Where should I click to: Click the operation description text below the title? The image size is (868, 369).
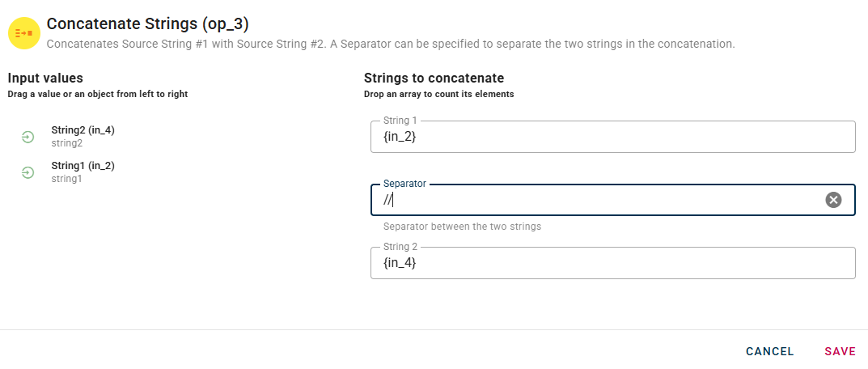click(390, 44)
